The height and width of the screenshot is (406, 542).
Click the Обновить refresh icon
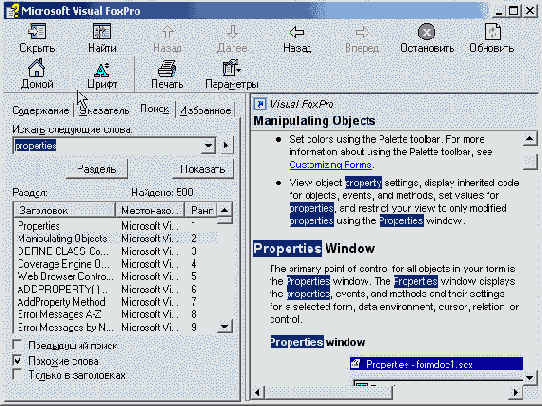pos(492,32)
